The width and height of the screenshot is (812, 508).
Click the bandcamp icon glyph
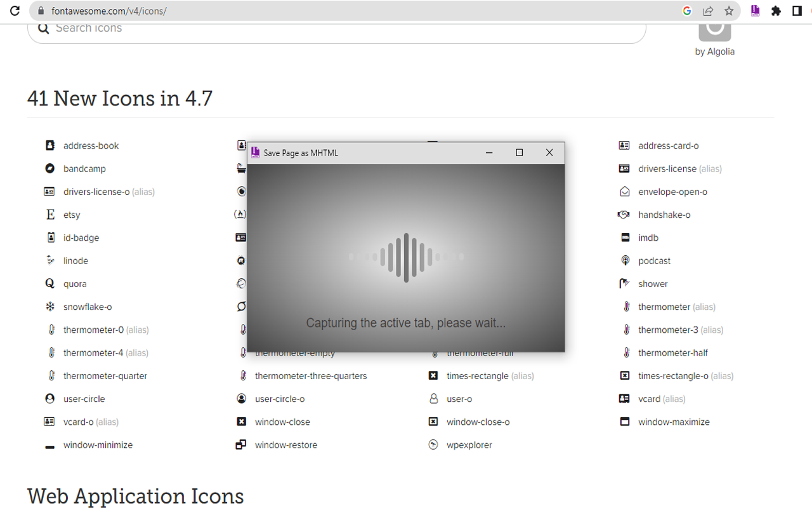(x=50, y=168)
